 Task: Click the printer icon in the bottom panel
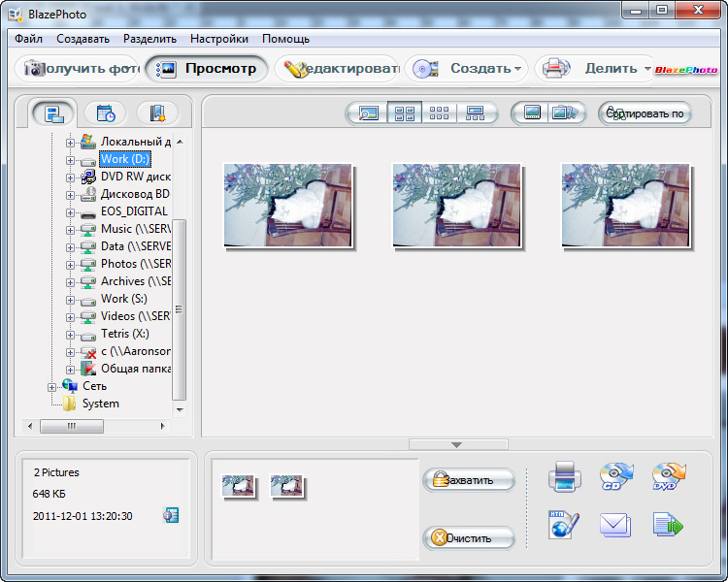tap(564, 477)
